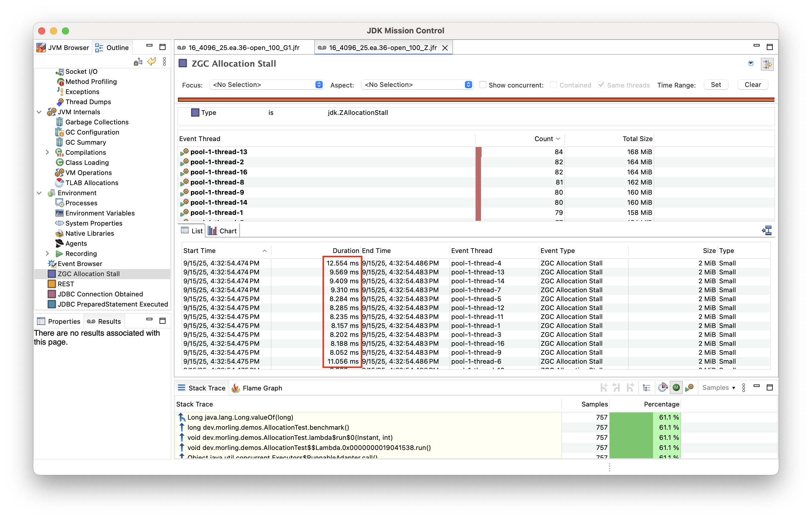Click the tree view icon in Stack Trace toolbar
812x519 pixels.
click(647, 388)
